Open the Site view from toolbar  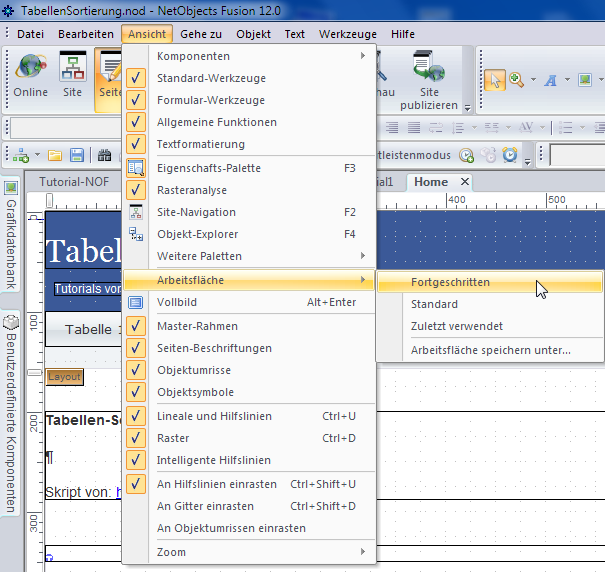point(73,76)
